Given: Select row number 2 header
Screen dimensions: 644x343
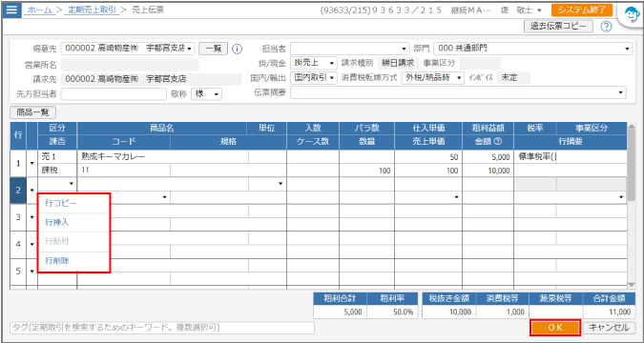Looking at the screenshot, I should (x=18, y=191).
